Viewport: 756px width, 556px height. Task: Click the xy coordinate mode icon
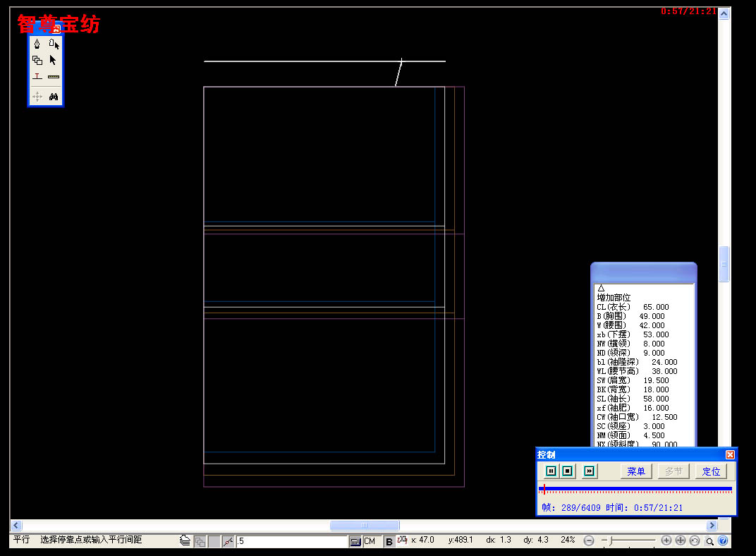402,540
